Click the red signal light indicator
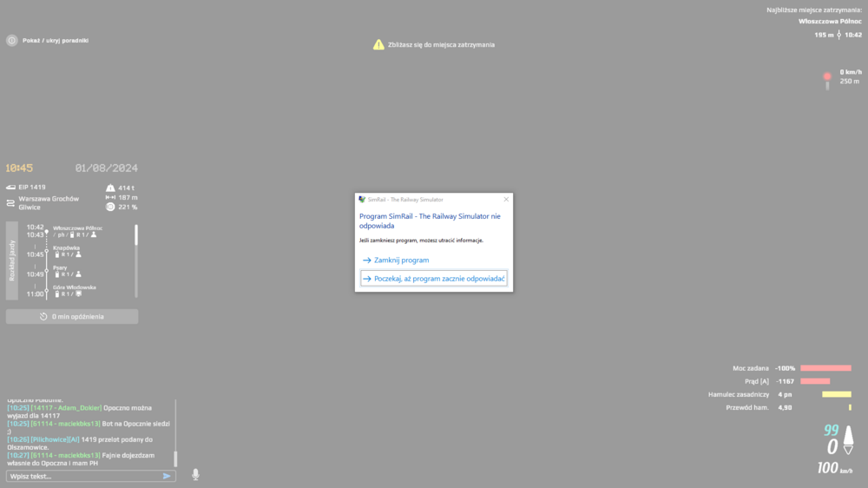868x488 pixels. [827, 77]
